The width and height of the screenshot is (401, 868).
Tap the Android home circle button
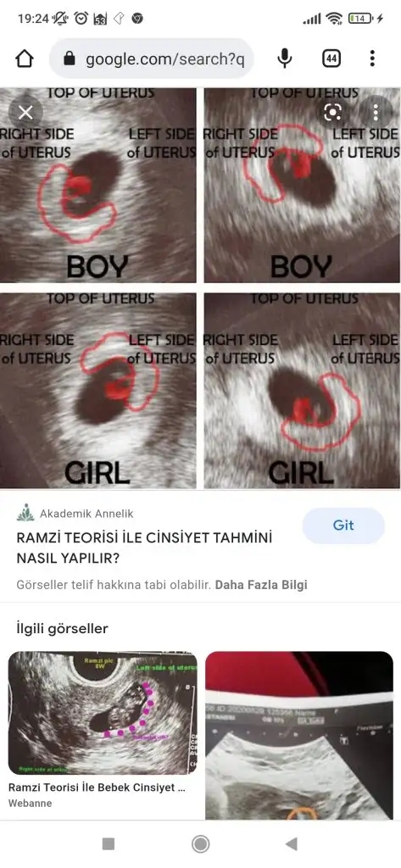coord(200,843)
